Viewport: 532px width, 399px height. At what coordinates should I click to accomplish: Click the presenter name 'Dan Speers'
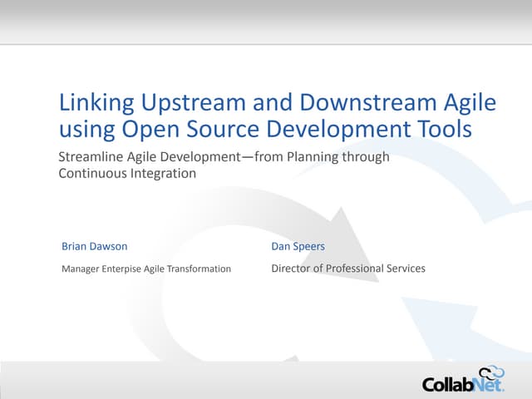[x=298, y=246]
